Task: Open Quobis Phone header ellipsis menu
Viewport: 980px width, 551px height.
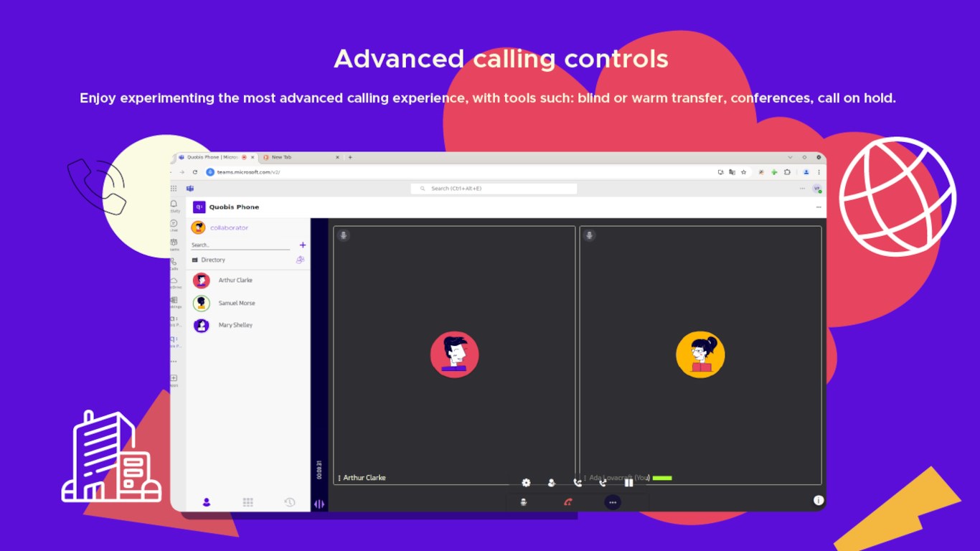Action: pyautogui.click(x=819, y=207)
